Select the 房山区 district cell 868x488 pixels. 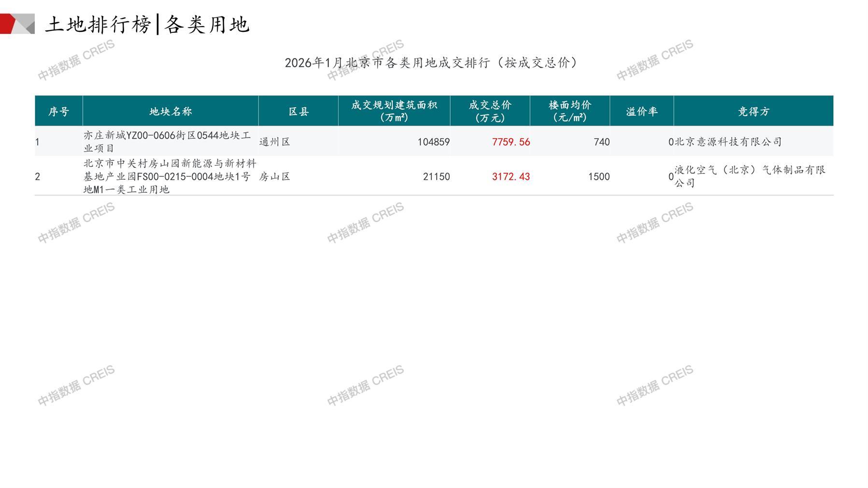pyautogui.click(x=275, y=176)
